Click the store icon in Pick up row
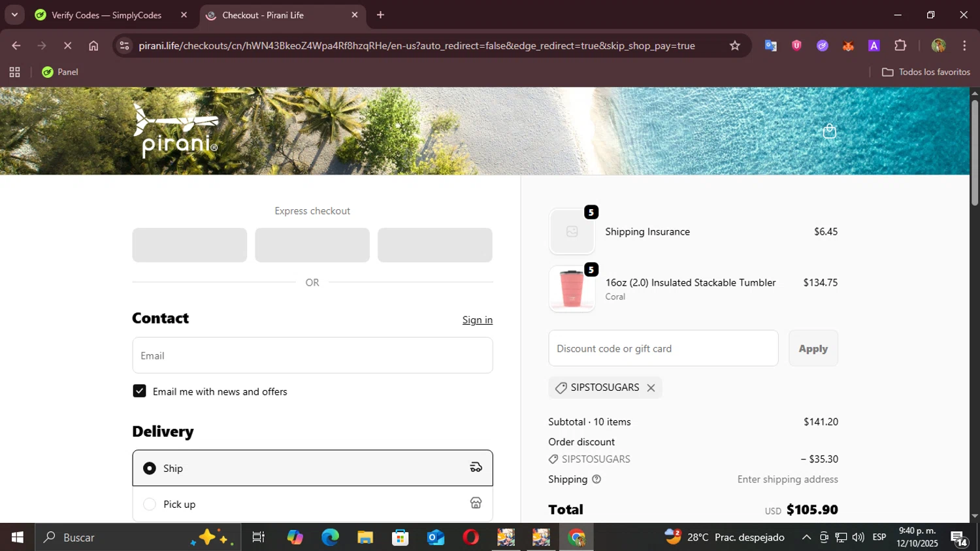Viewport: 980px width, 551px height. tap(476, 503)
